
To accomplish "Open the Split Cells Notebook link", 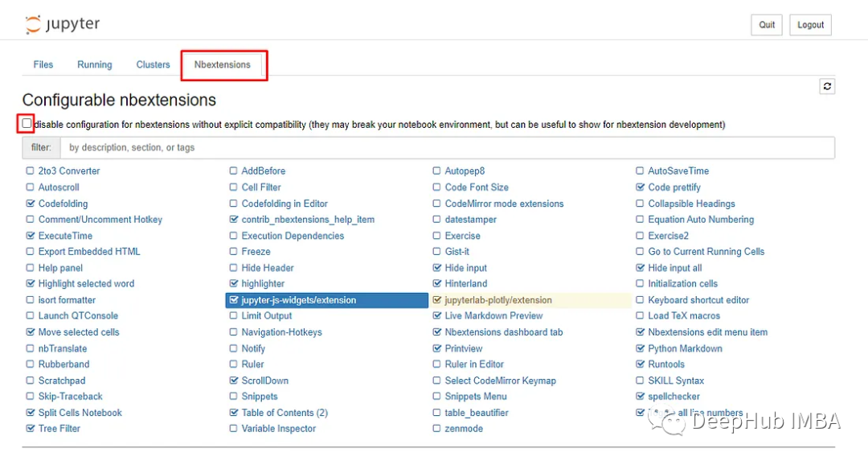I will coord(80,412).
